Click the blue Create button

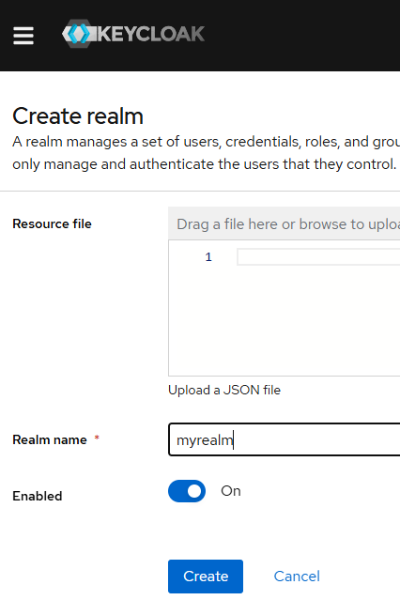tap(206, 576)
